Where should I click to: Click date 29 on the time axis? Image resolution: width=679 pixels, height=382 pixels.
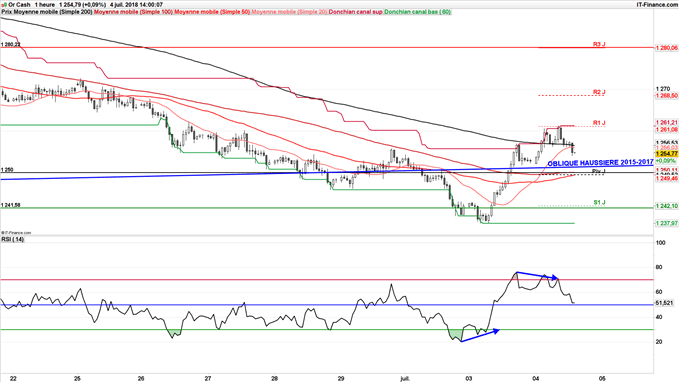341,378
